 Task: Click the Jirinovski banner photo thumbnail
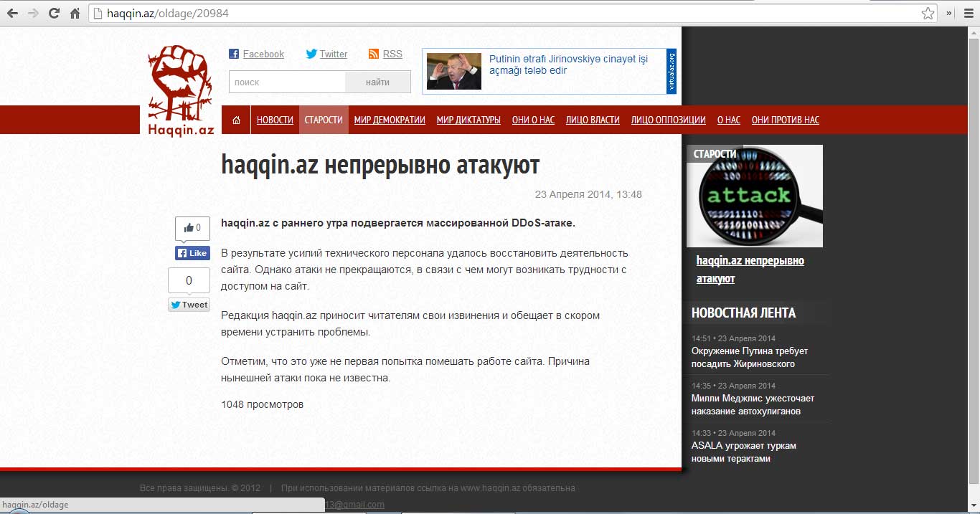(454, 71)
